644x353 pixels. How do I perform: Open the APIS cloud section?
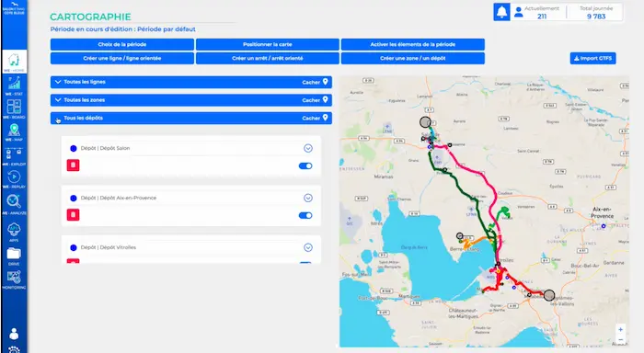14,231
